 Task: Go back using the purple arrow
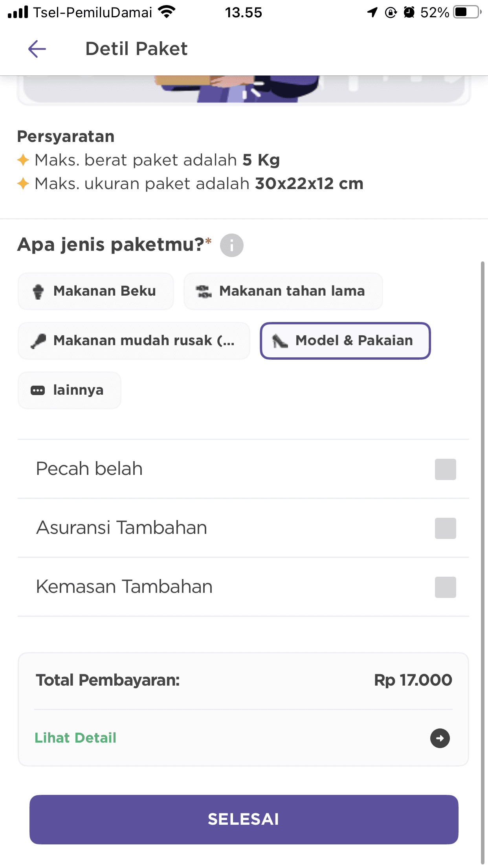tap(37, 49)
